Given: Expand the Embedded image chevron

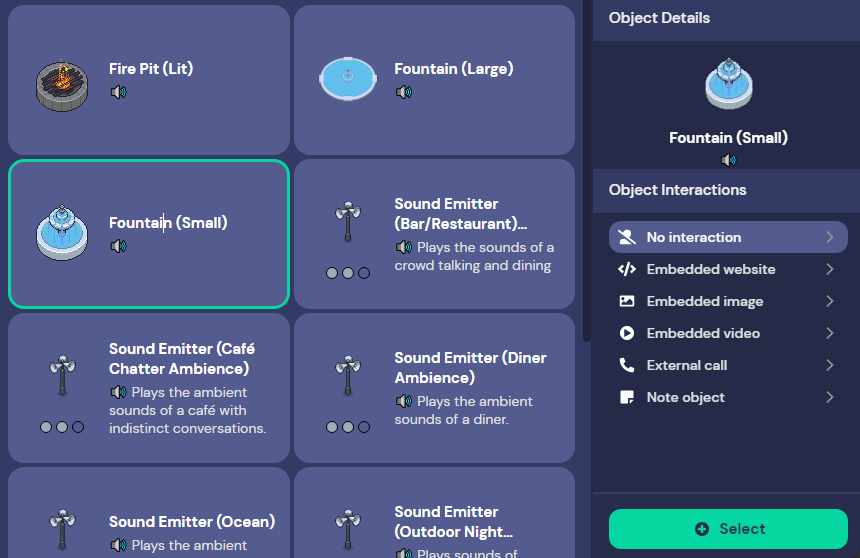Looking at the screenshot, I should 830,301.
